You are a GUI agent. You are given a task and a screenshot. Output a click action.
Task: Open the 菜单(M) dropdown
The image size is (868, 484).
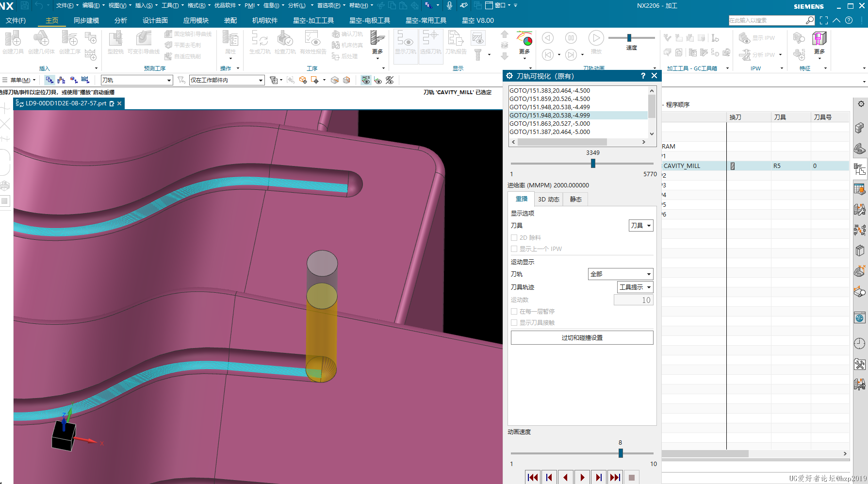click(19, 80)
